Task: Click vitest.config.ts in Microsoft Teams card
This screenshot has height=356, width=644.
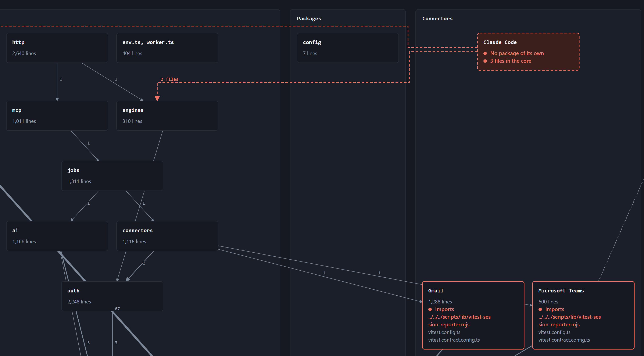Action: (555, 332)
